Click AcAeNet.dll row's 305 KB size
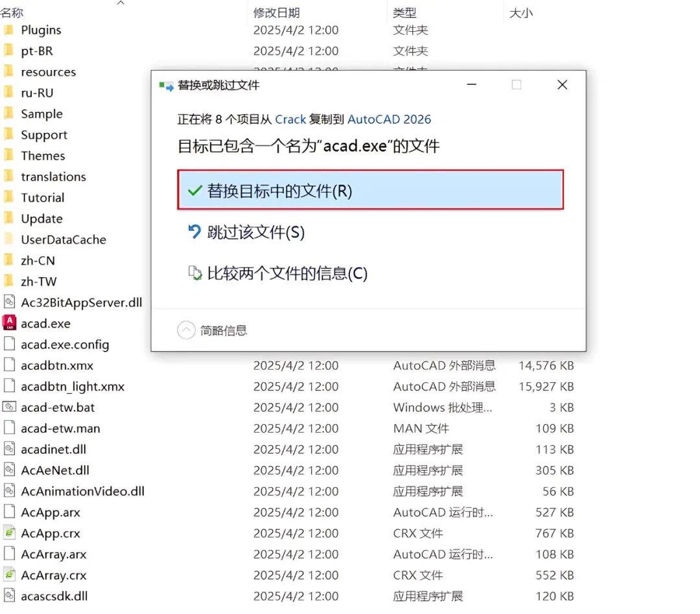700x614 pixels. (x=554, y=470)
